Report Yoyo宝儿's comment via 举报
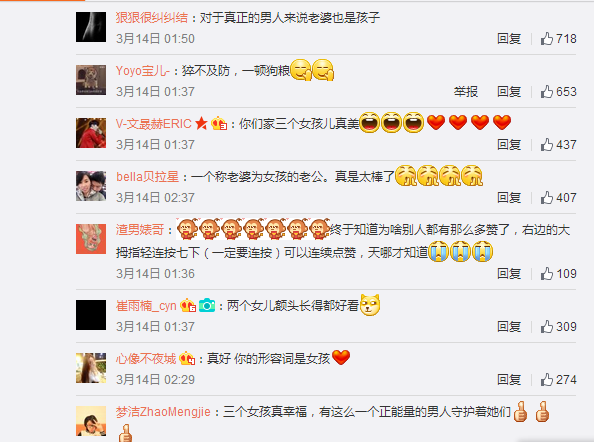Screen dimensions: 594x442 466,92
